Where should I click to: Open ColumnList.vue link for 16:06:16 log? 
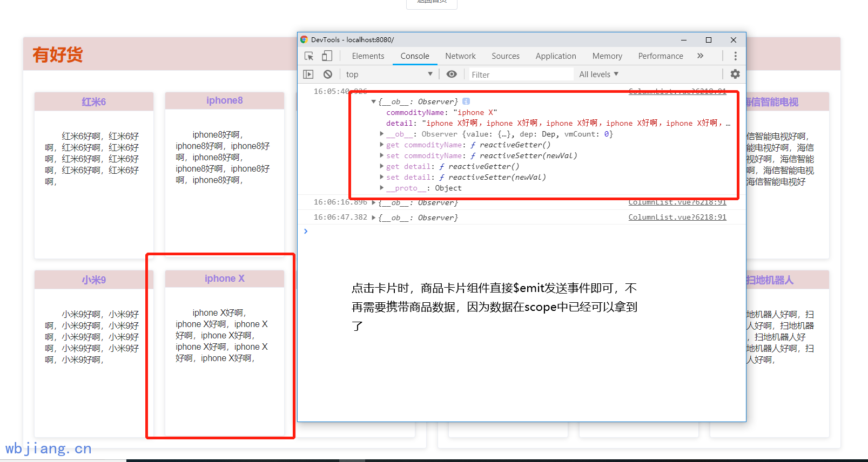677,202
